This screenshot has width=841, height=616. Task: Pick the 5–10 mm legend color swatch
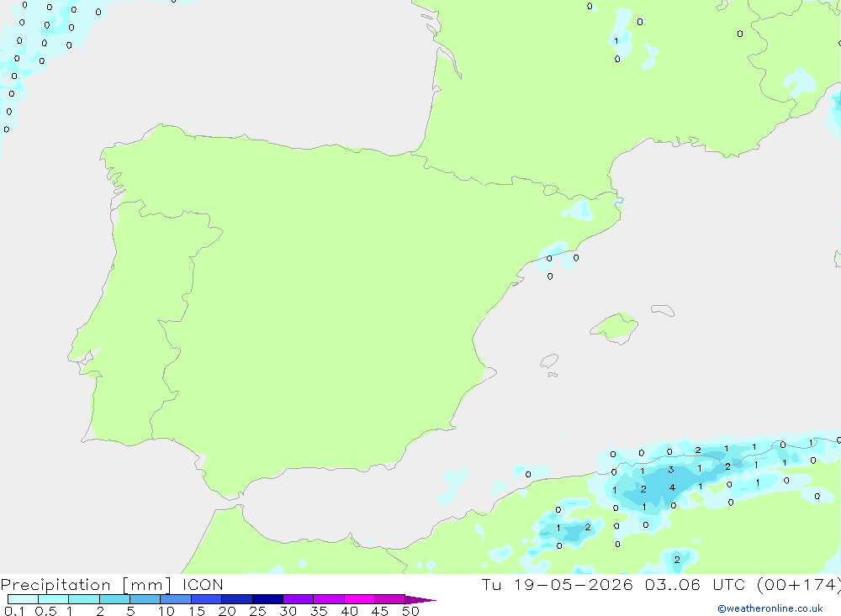point(145,599)
